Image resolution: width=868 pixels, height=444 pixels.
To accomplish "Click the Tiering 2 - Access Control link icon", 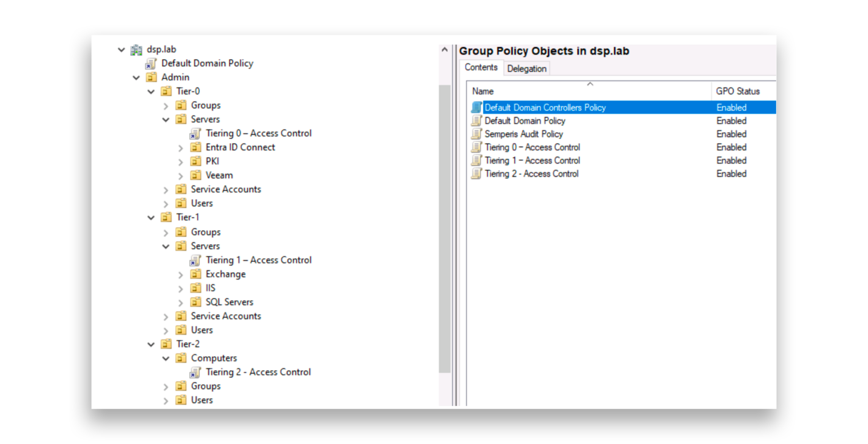I will [195, 372].
